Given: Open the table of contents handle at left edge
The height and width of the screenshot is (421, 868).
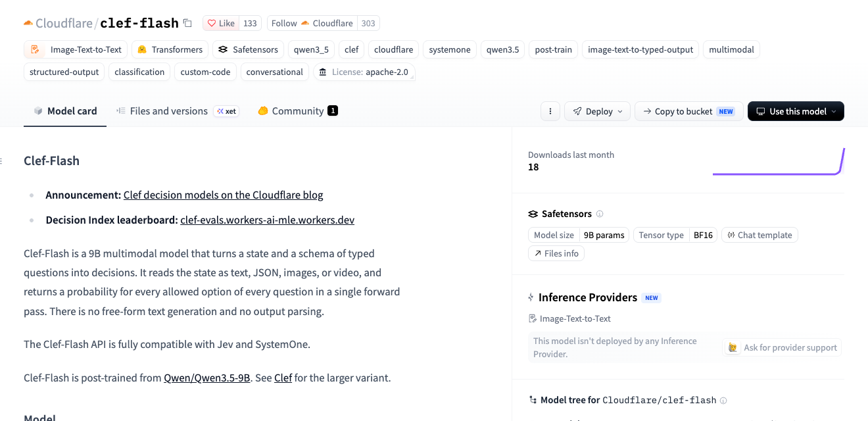Looking at the screenshot, I should 2,161.
